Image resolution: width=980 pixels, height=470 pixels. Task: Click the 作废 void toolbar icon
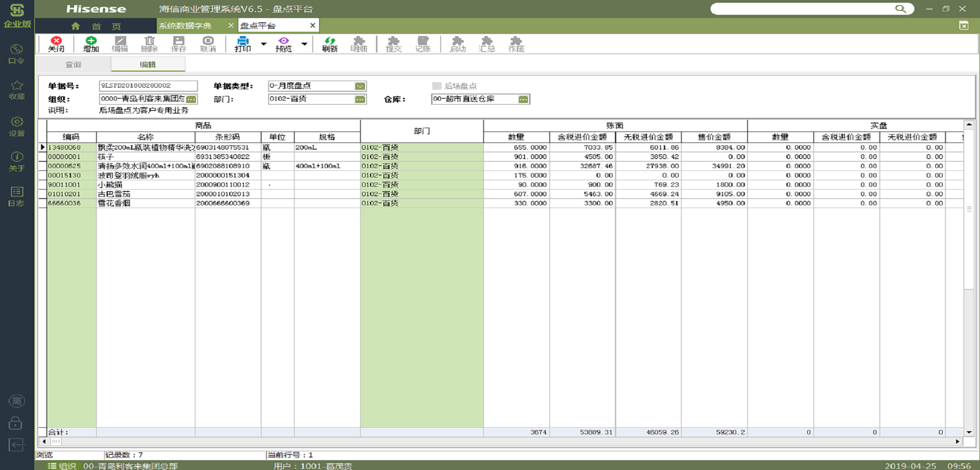click(516, 44)
